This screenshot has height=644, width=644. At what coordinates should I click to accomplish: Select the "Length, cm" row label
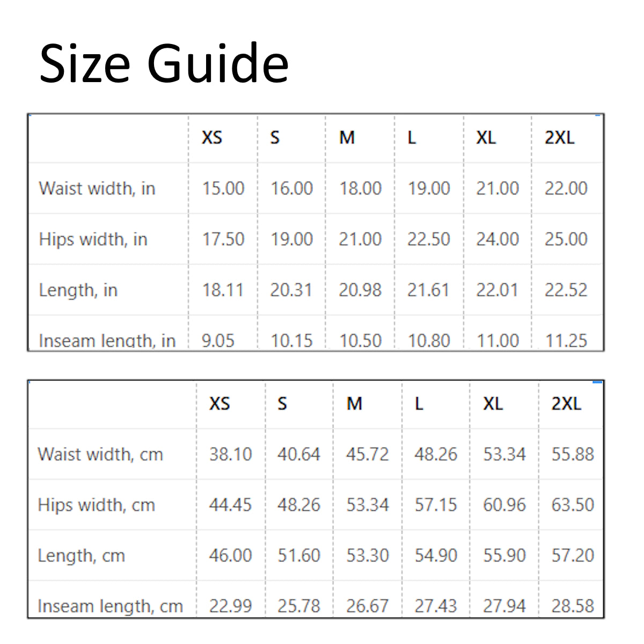pyautogui.click(x=82, y=556)
